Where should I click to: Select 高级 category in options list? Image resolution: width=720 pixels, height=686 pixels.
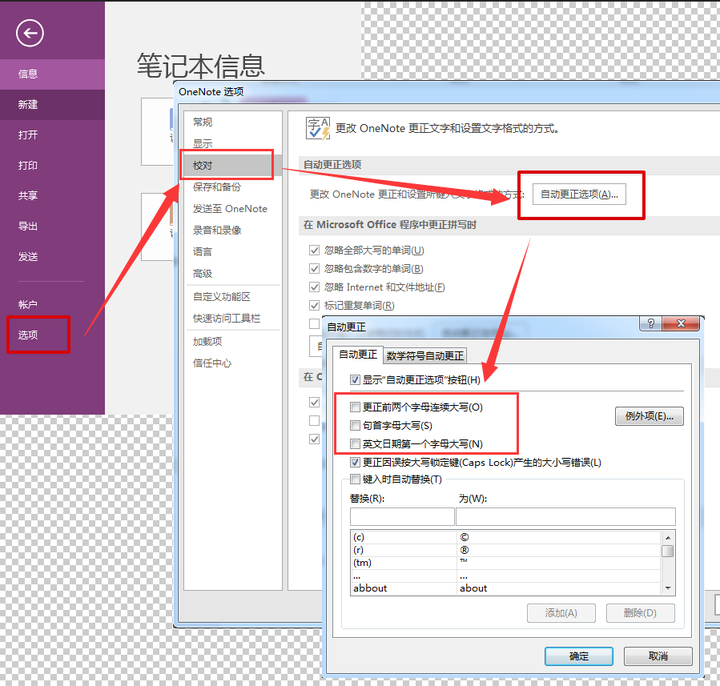[233, 274]
